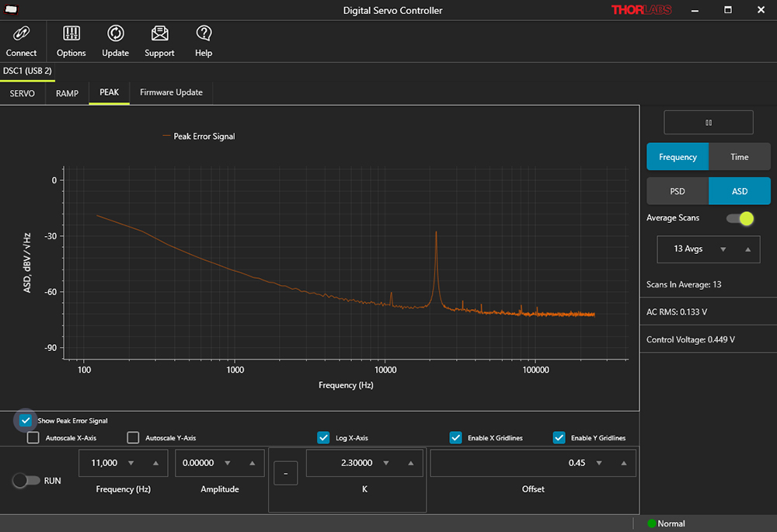Switch to Time domain view
Screen dimensions: 777x532
(739, 157)
